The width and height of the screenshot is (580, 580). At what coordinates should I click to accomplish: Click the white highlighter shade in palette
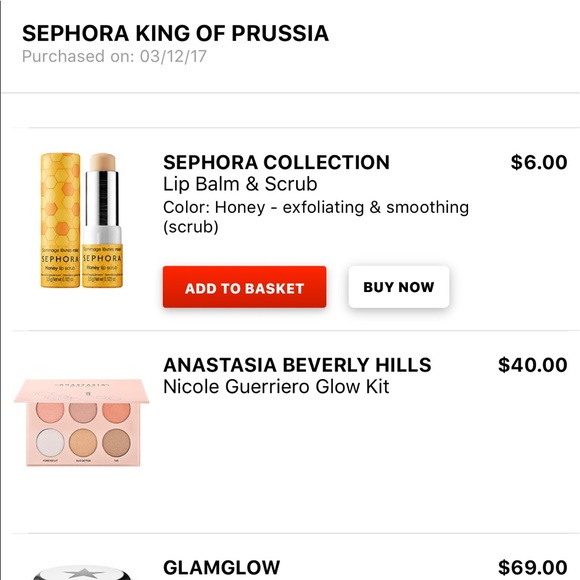pyautogui.click(x=50, y=442)
